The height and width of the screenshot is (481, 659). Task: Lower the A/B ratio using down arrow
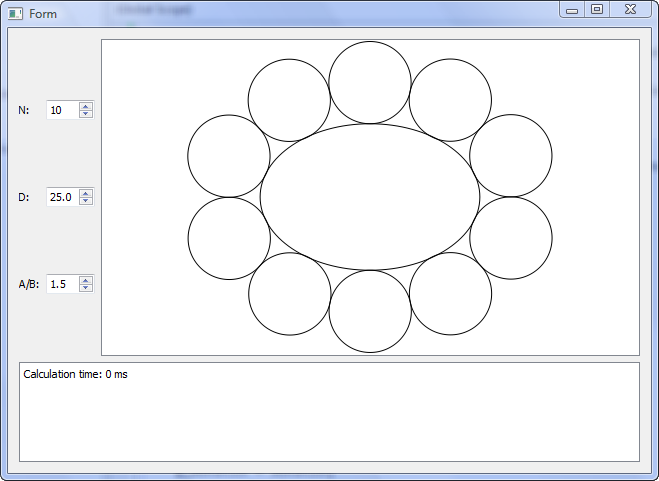coord(86,288)
